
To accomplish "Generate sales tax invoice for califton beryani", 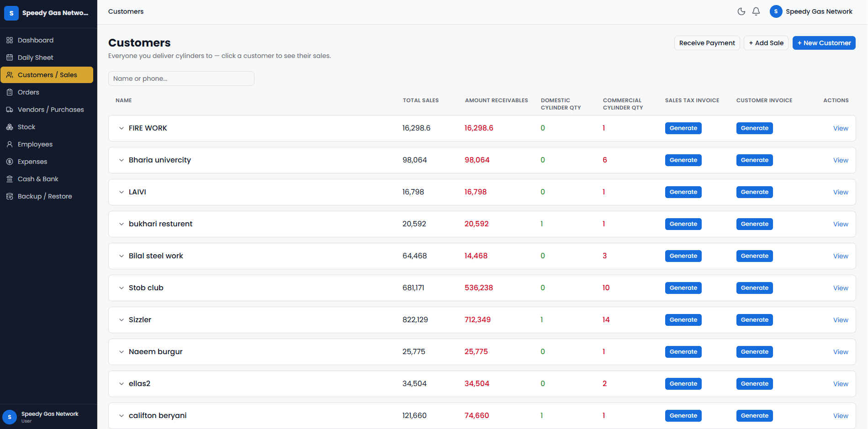I will coord(683,416).
